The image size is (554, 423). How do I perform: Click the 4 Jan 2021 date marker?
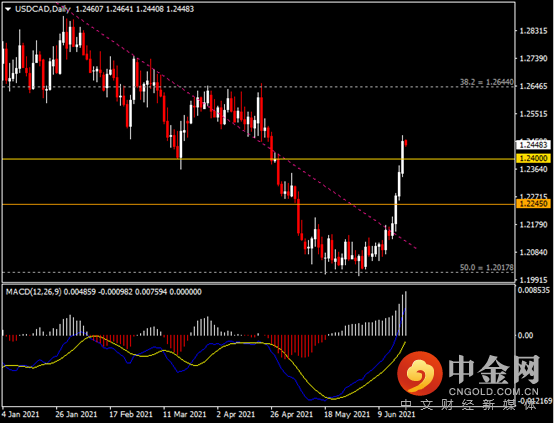[x=20, y=414]
